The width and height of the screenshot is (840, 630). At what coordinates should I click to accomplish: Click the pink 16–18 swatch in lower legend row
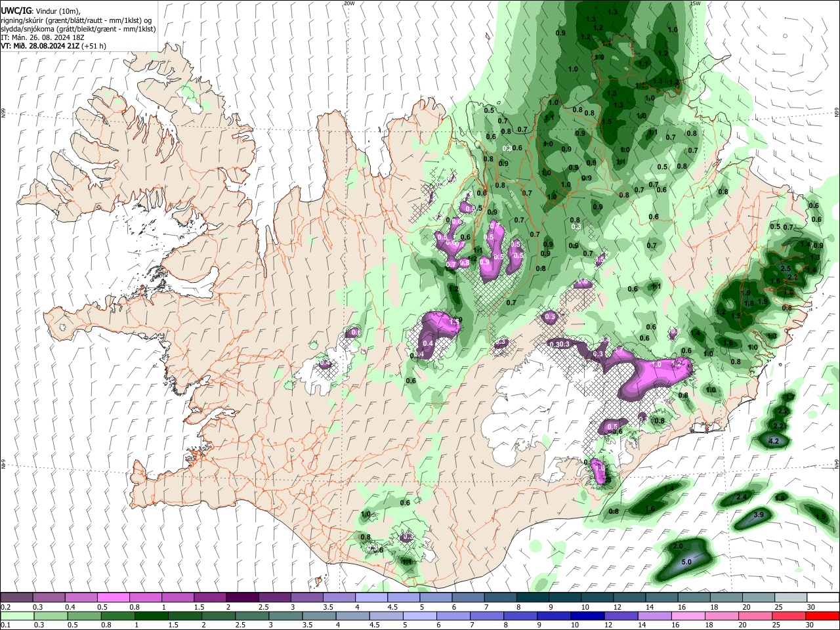click(x=689, y=616)
